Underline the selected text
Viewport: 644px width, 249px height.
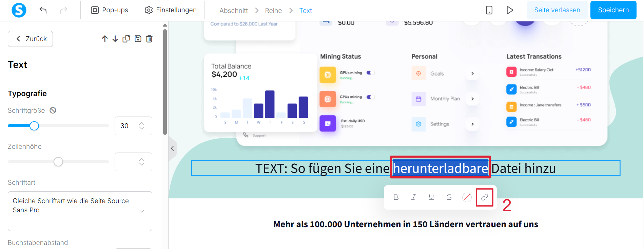coord(431,197)
